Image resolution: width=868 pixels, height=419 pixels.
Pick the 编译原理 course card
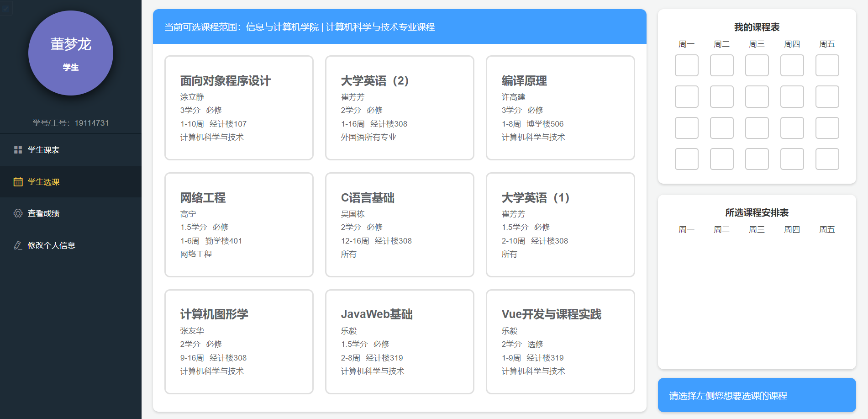point(560,108)
